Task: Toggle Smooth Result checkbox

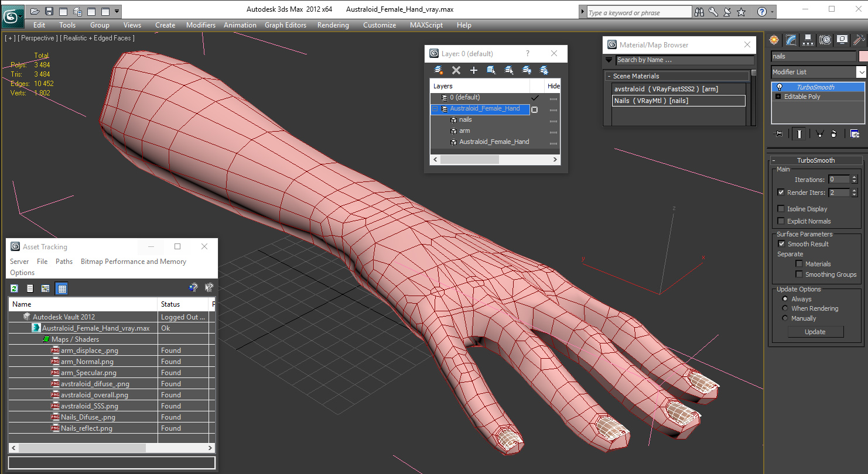Action: point(781,244)
